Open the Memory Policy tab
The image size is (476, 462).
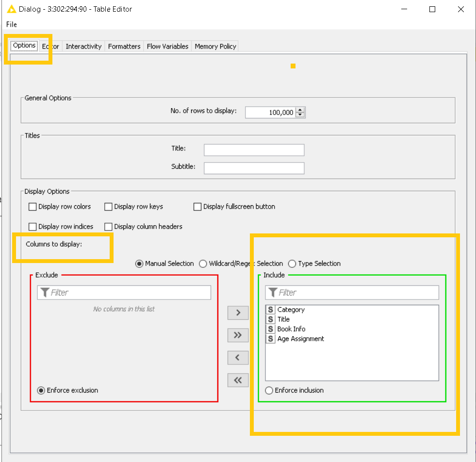click(215, 46)
